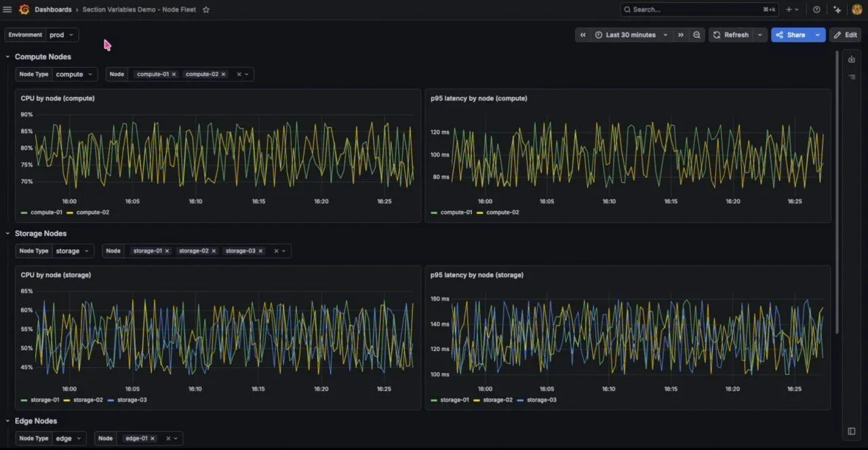Image resolution: width=868 pixels, height=450 pixels.
Task: Star the Section Variables Demo dashboard
Action: tap(206, 9)
